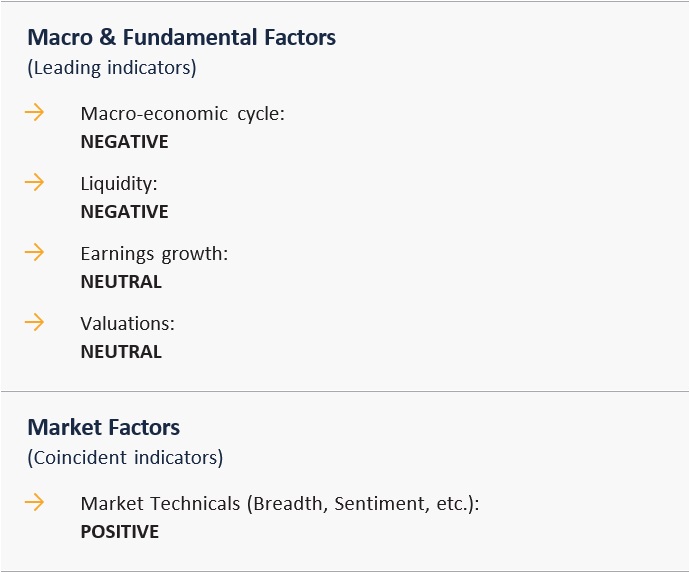Screen dimensions: 690x572
Task: Click the arrow next to Liquidity
Action: [x=35, y=182]
